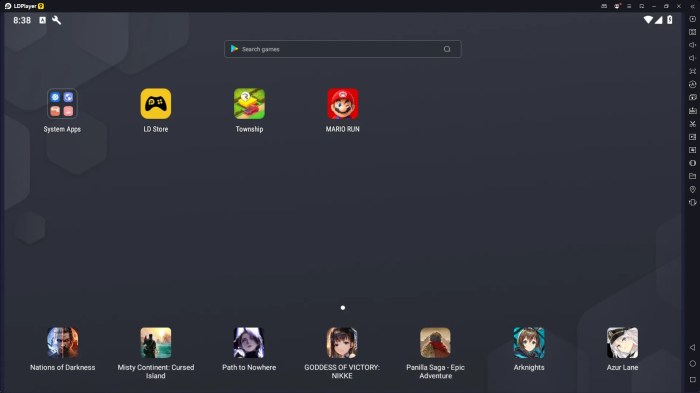Viewport: 700px width, 393px height.
Task: Launch MARIO RUN
Action: coord(342,104)
